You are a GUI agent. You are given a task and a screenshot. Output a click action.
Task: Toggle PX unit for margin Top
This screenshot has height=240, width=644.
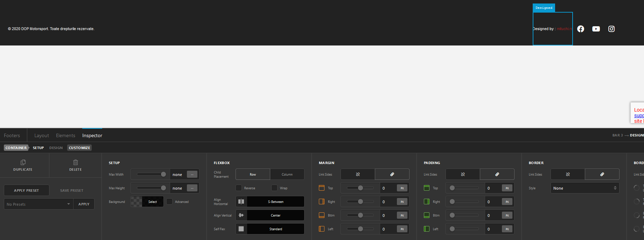click(402, 188)
